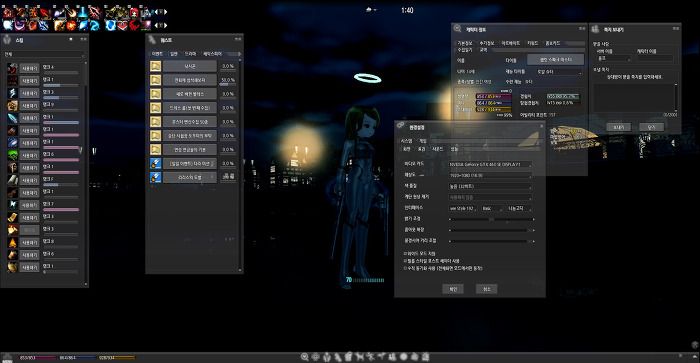Image resolution: width=700 pixels, height=363 pixels.
Task: Click the animal-shaped pet icon in the bottom menu bar
Action: tap(359, 357)
